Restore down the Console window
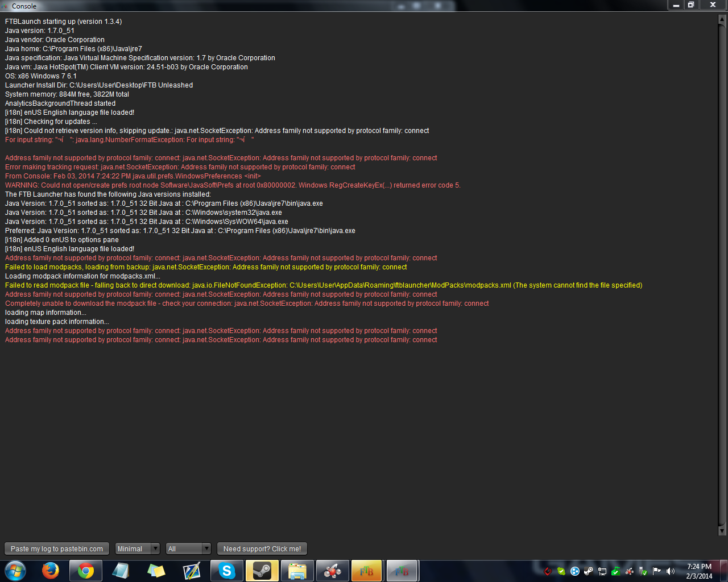 (691, 5)
